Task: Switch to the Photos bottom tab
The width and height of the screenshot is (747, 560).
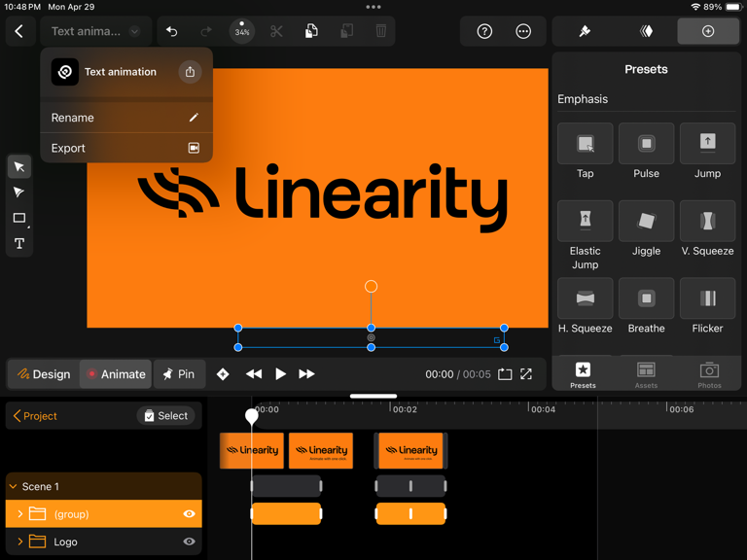Action: click(x=709, y=375)
